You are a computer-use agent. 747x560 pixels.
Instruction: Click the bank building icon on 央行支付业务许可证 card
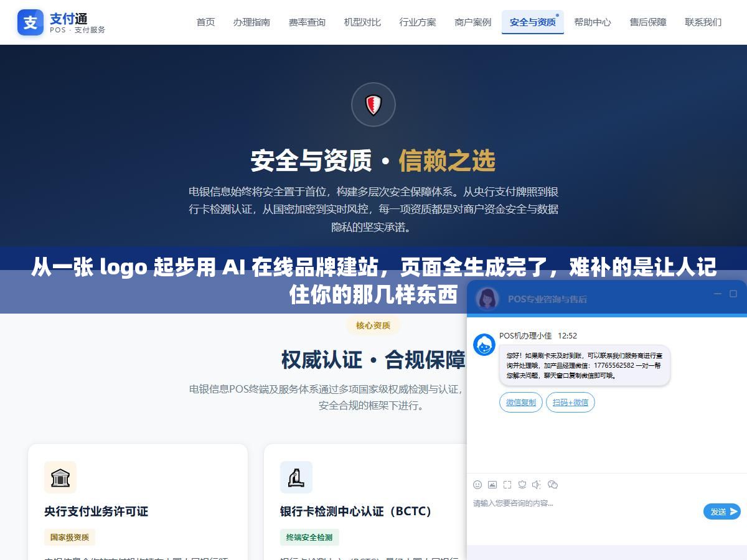click(x=60, y=477)
